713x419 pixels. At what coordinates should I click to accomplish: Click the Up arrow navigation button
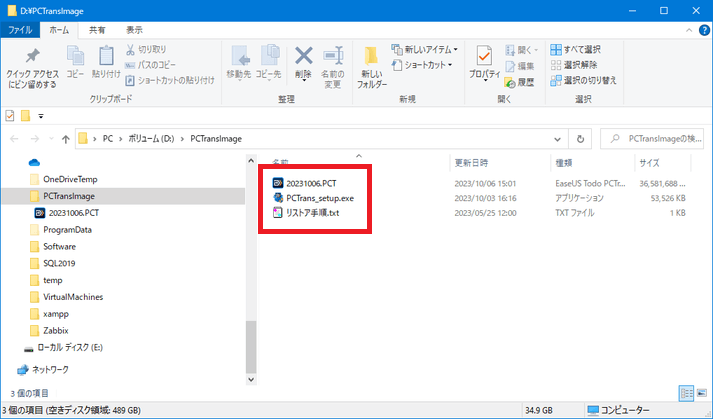(65, 138)
